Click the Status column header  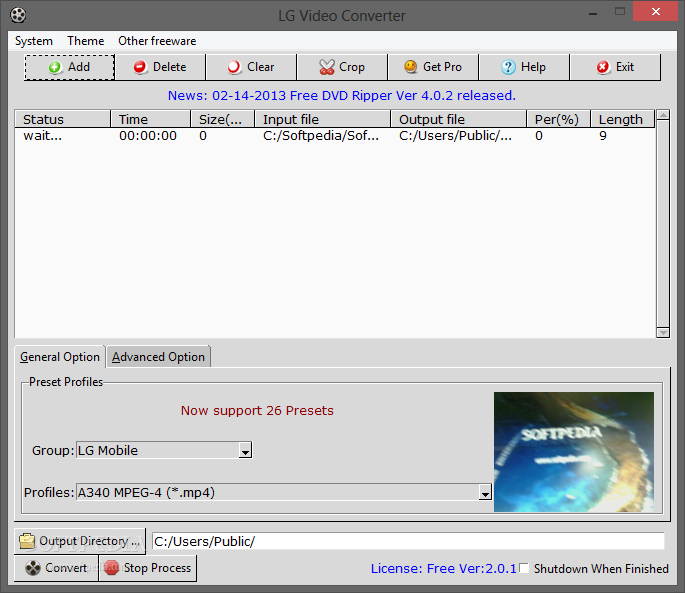click(x=62, y=119)
